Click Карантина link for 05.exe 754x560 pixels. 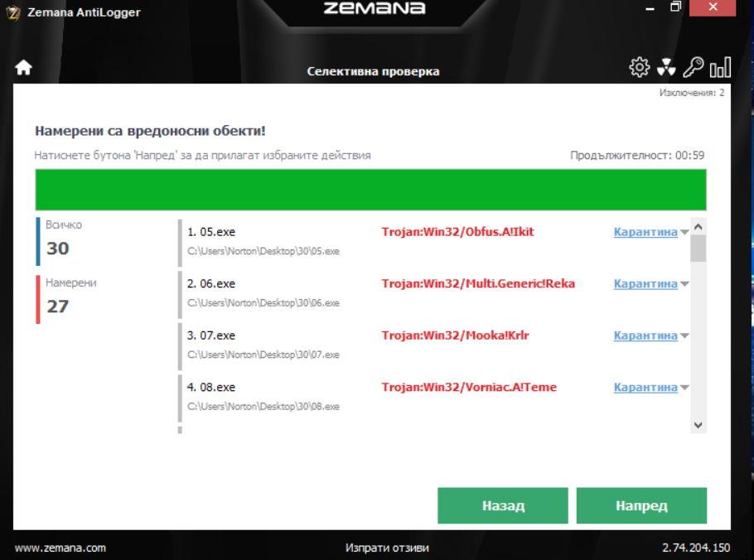click(645, 232)
